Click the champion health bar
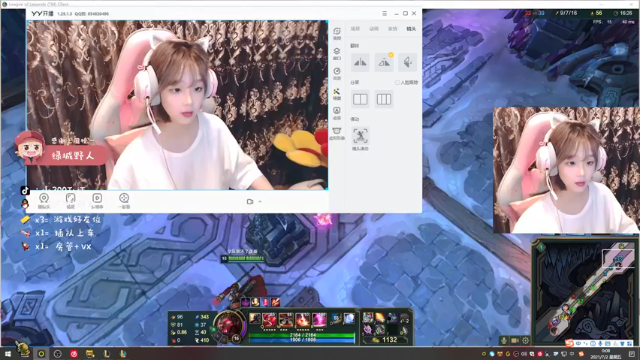The width and height of the screenshot is (640, 360). [x=302, y=335]
